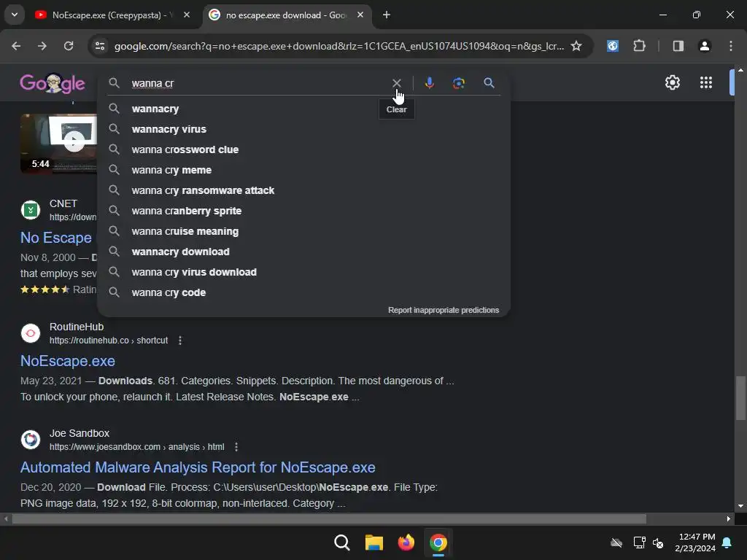Image resolution: width=747 pixels, height=560 pixels.
Task: Click the CNET site favicon
Action: 31,210
